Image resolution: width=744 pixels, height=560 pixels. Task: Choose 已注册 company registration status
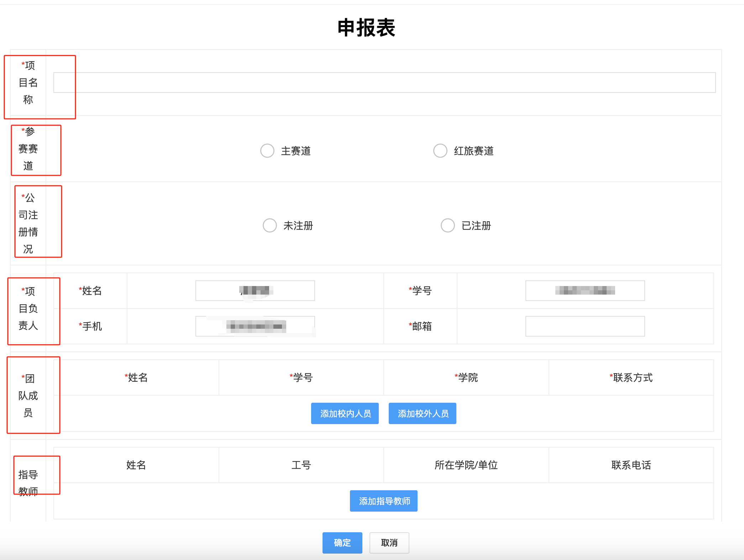coord(447,226)
